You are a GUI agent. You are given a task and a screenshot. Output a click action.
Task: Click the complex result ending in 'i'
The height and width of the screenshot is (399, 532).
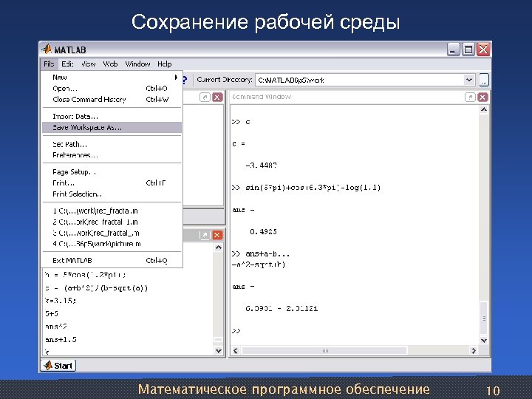282,309
